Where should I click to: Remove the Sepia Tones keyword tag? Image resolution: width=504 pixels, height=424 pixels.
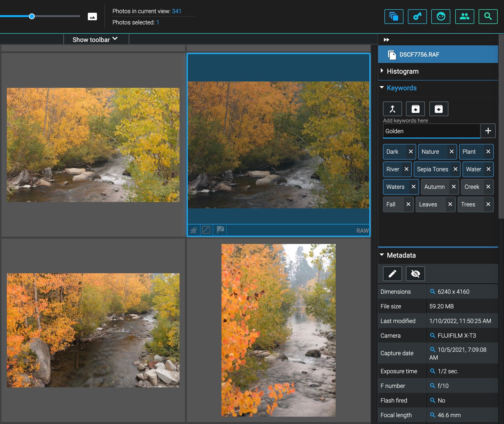pyautogui.click(x=456, y=169)
